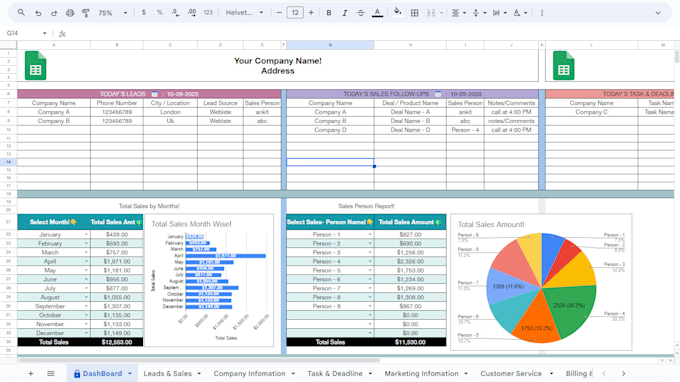Click the font size field
This screenshot has width=680, height=382.
[295, 13]
